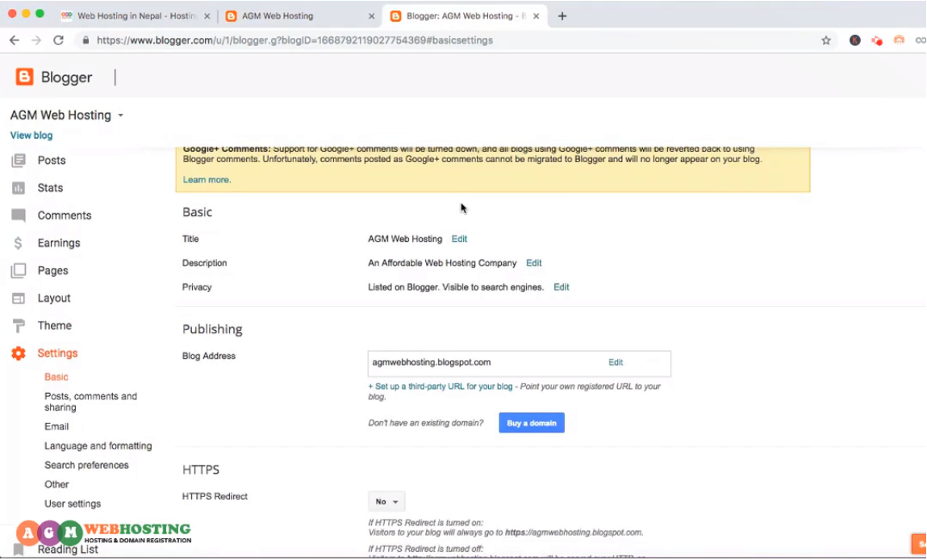Open the HTTPS Redirect dropdown
Screen dimensions: 927x560
[386, 501]
